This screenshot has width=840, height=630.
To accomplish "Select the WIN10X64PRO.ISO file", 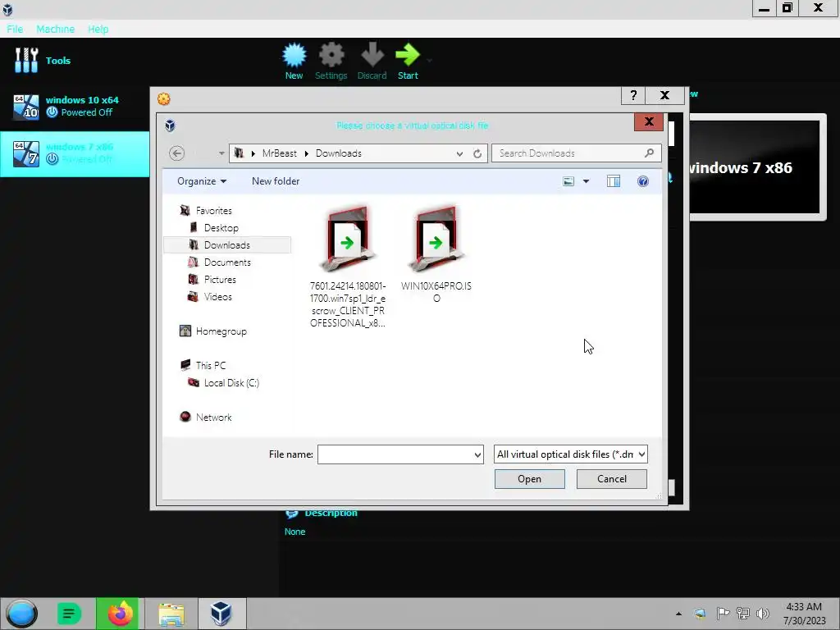I will 436,254.
